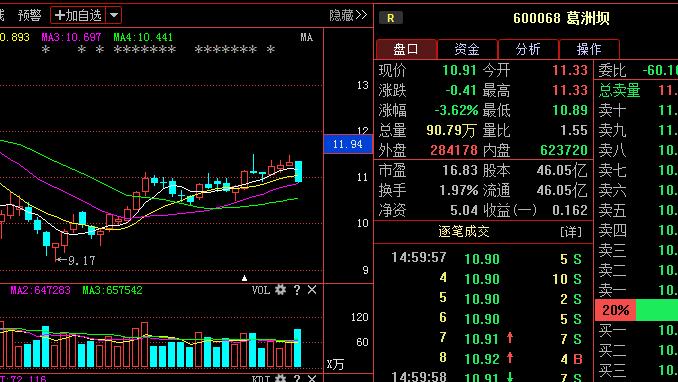
Task: Open VOL indicator help question mark
Action: tap(297, 290)
